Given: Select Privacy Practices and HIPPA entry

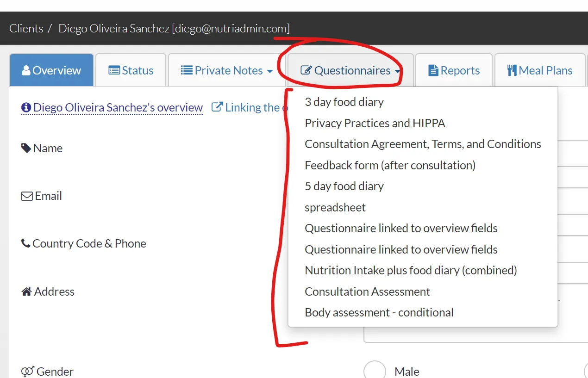Looking at the screenshot, I should point(375,123).
